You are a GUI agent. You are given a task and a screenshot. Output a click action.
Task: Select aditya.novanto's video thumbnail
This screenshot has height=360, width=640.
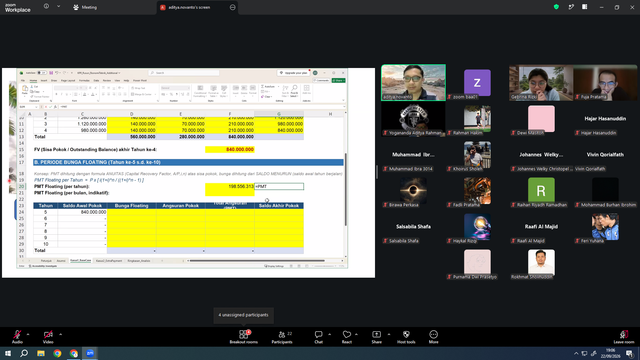click(413, 82)
